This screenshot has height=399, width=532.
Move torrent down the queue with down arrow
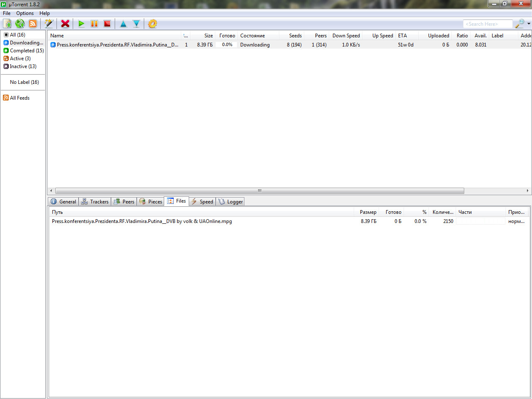tap(136, 24)
